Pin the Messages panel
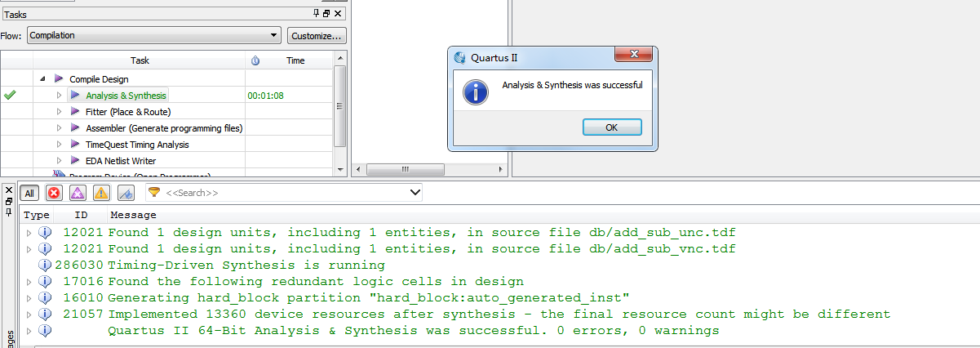980x348 pixels. [x=8, y=212]
